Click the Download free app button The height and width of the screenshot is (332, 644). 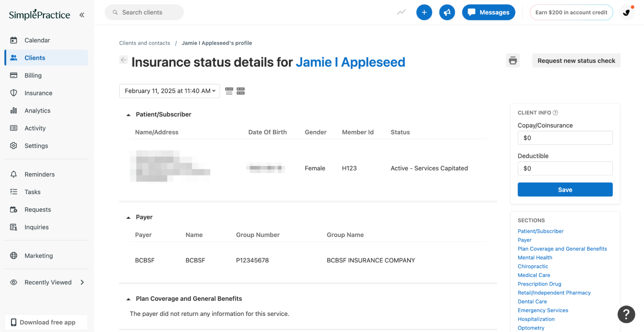coord(46,322)
